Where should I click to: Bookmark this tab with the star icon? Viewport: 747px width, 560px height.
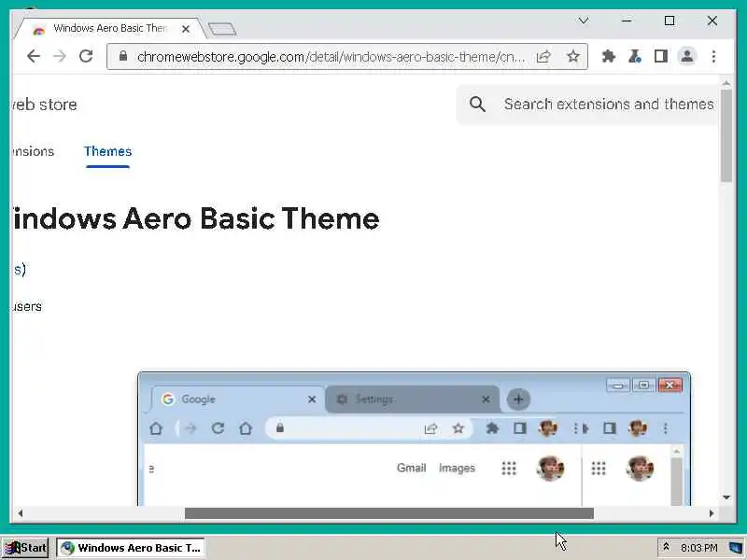point(573,57)
